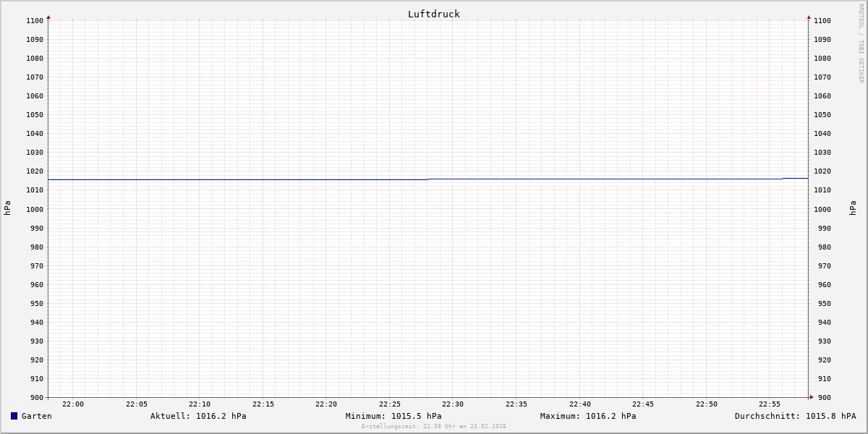Click the RRDTOOL / TOBI OETIKER watermark

tap(861, 43)
